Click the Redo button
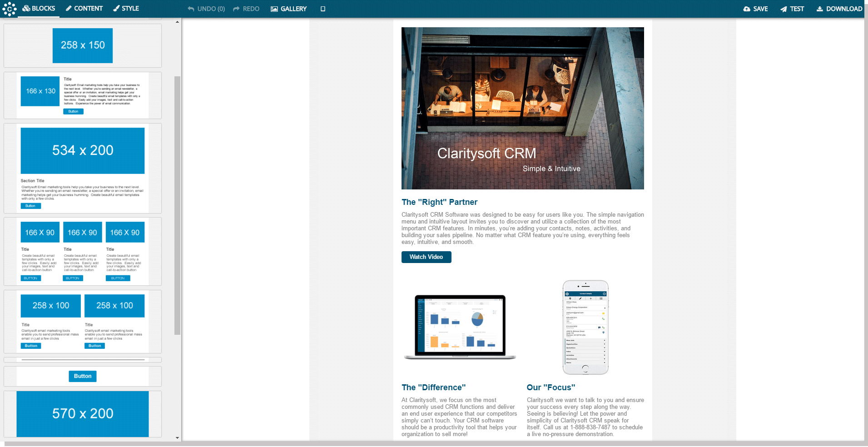The image size is (868, 447). 246,9
